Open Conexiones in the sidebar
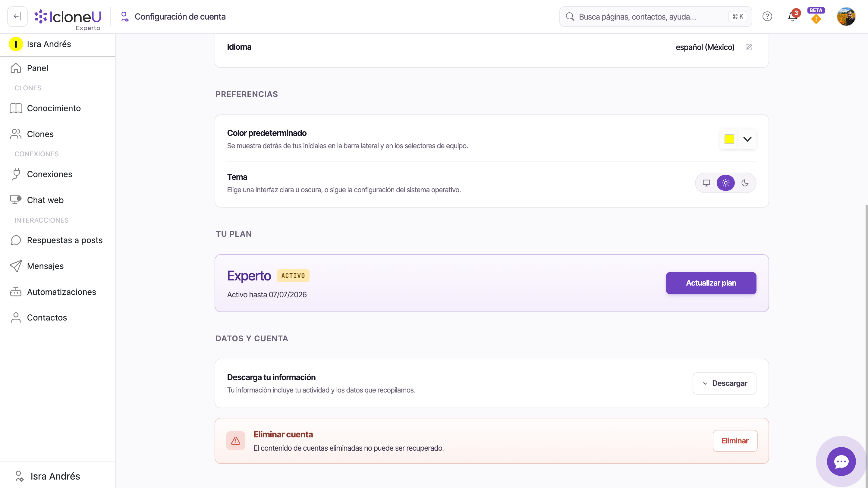868x488 pixels. coord(57,174)
